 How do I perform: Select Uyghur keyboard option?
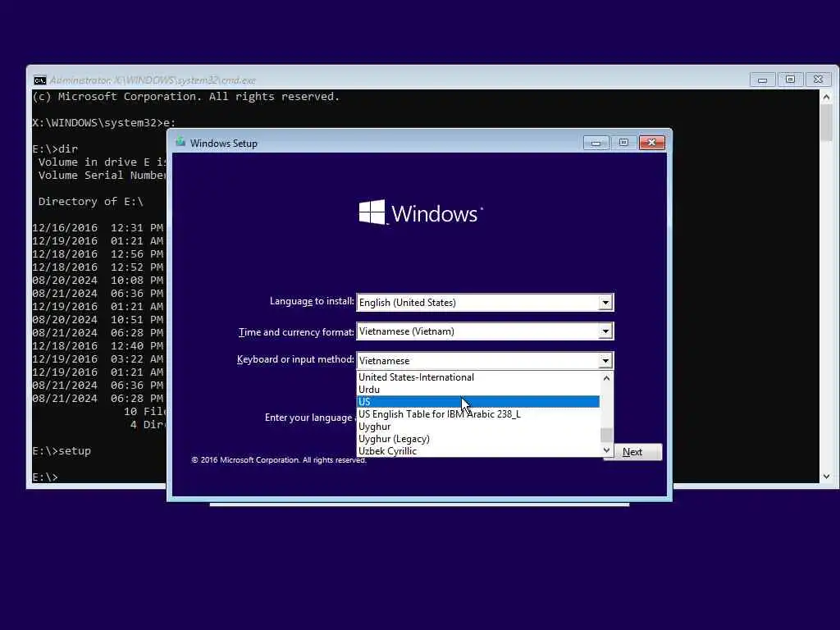tap(477, 427)
